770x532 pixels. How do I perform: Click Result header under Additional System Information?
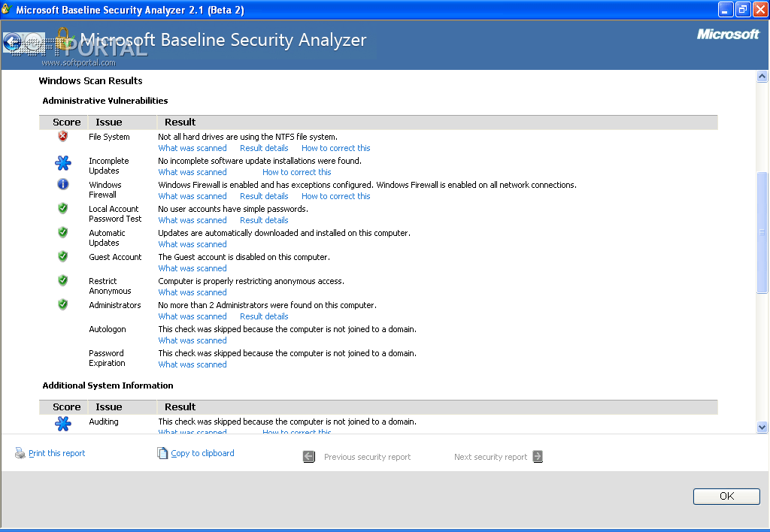click(x=180, y=407)
